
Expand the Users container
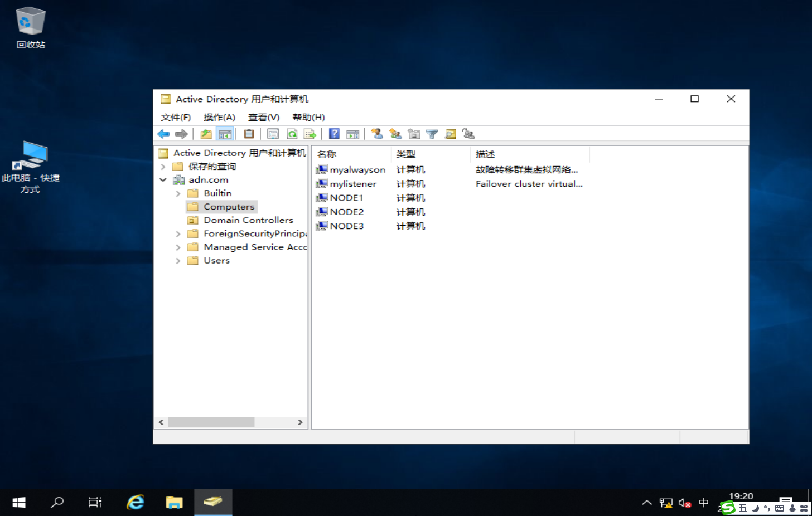tap(178, 260)
